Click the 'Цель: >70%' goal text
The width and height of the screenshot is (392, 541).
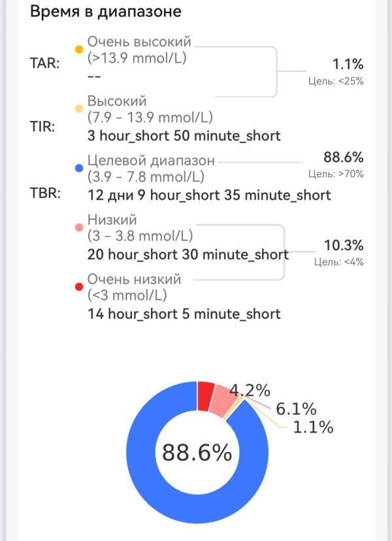(x=336, y=174)
